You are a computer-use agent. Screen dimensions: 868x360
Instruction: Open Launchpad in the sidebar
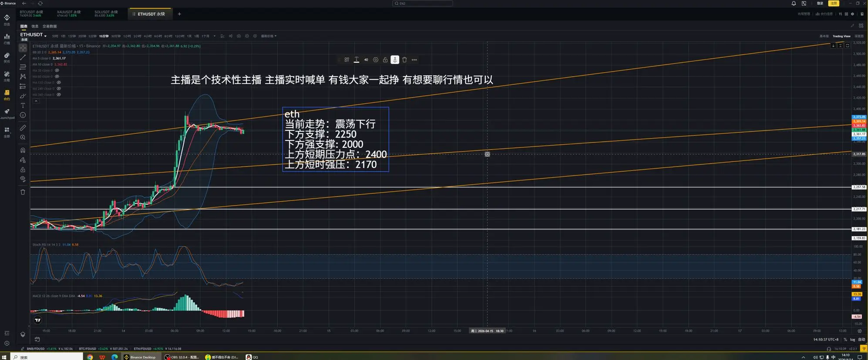click(7, 114)
